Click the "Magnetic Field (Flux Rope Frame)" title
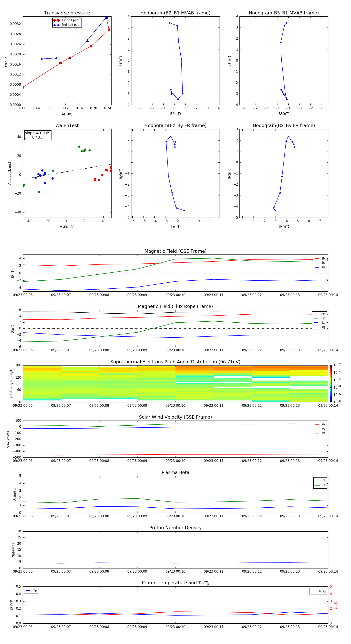 [175, 307]
